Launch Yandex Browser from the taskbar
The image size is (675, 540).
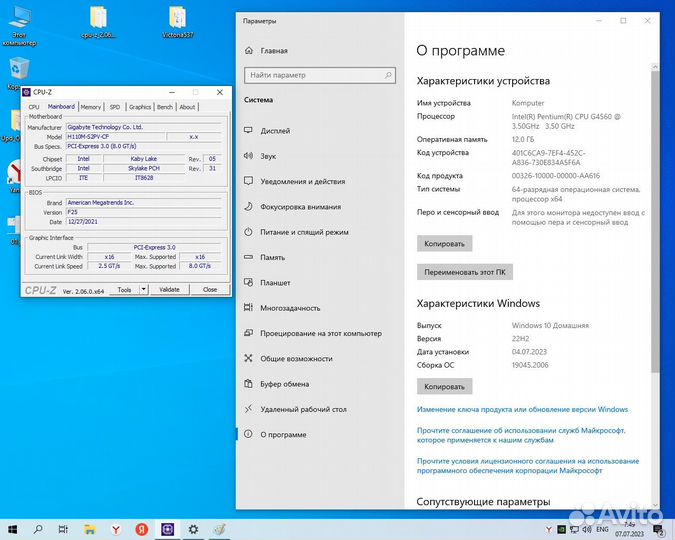click(x=116, y=529)
